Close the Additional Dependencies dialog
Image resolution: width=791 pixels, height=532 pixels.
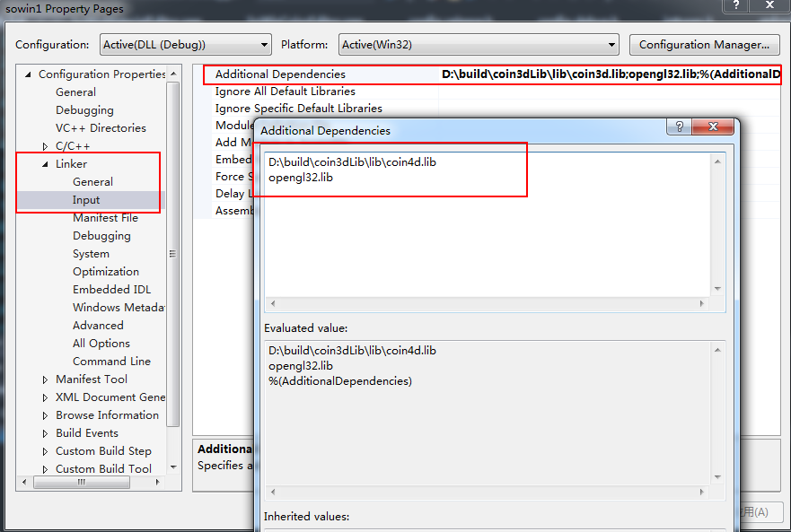[713, 126]
